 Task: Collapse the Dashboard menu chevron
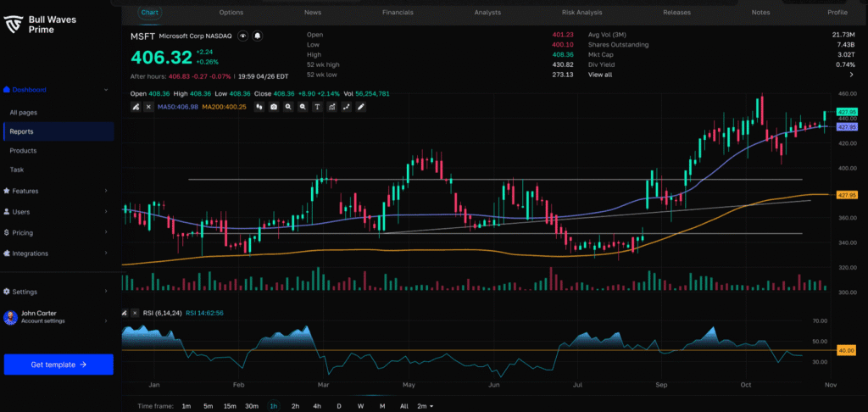pos(106,90)
